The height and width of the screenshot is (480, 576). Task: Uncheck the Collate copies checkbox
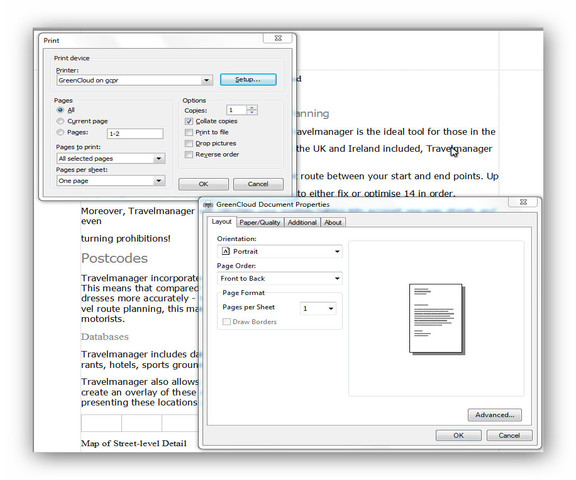189,121
